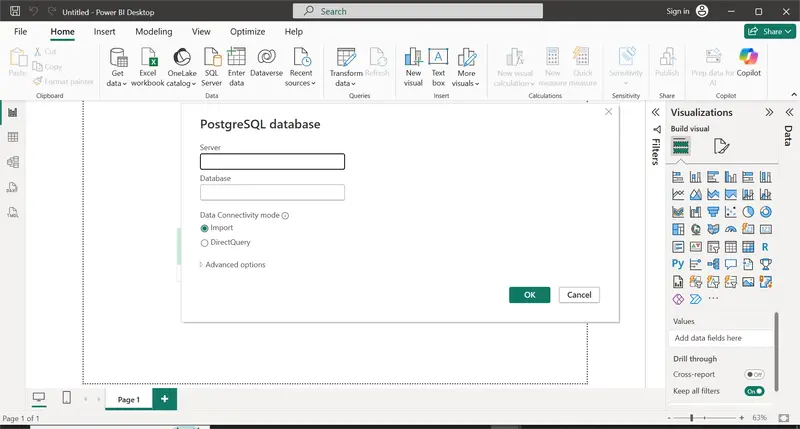The height and width of the screenshot is (429, 800).
Task: Choose the Donut chart visual
Action: pyautogui.click(x=765, y=212)
